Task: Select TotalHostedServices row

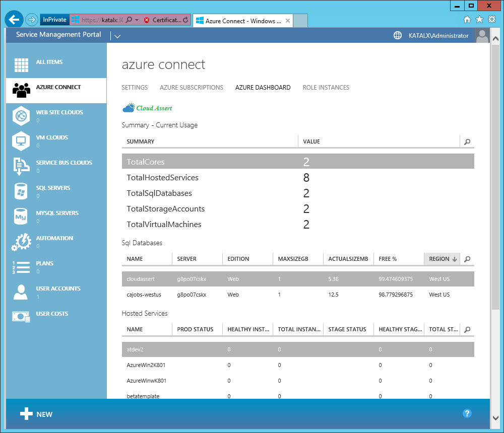Action: click(x=298, y=177)
